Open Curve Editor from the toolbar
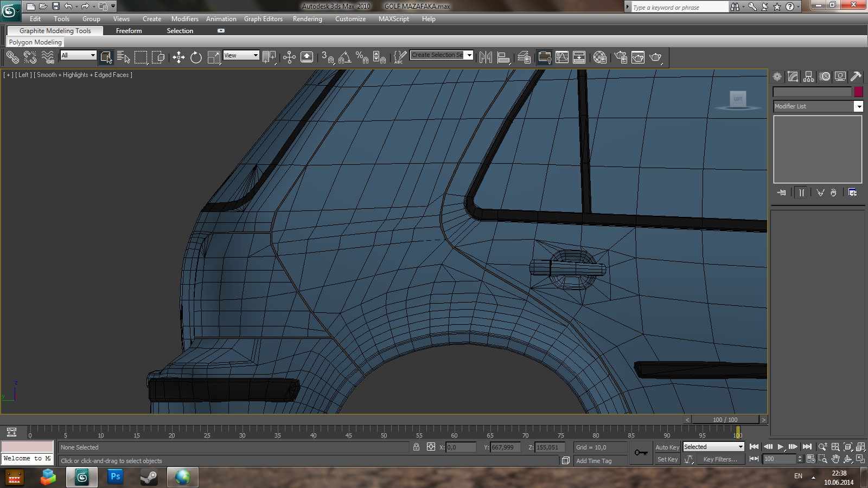The height and width of the screenshot is (488, 868). point(562,57)
